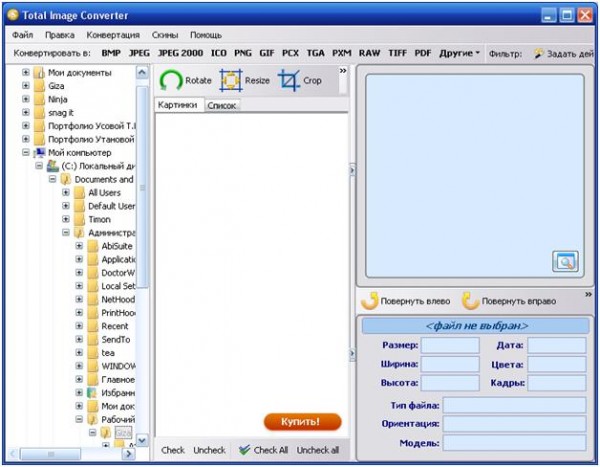Open the Конвертация menu
The height and width of the screenshot is (467, 600).
pyautogui.click(x=113, y=35)
